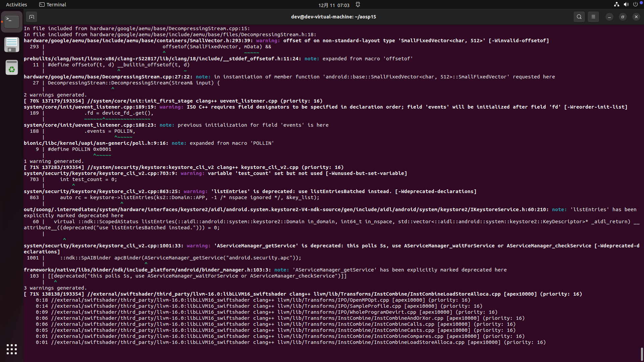This screenshot has height=362, width=644.
Task: Open network status icon in tray
Action: pyautogui.click(x=616, y=5)
